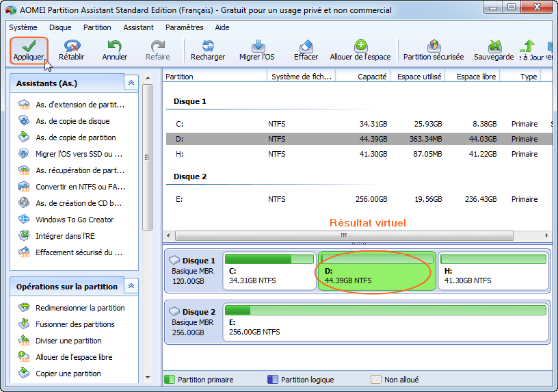Viewport: 558px width, 392px height.
Task: Click horizontal scrollbar left arrow
Action: click(x=168, y=236)
